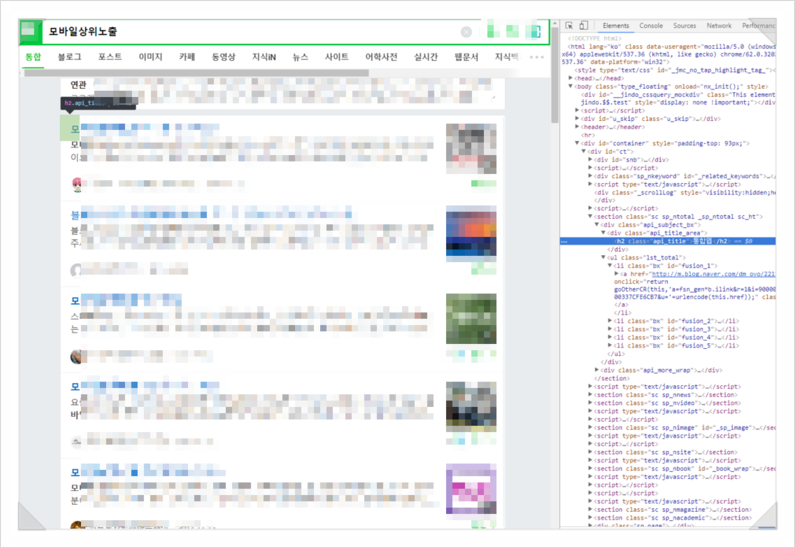This screenshot has width=795, height=548.
Task: Click the highlighted green h2 element on page
Action: tap(70, 128)
